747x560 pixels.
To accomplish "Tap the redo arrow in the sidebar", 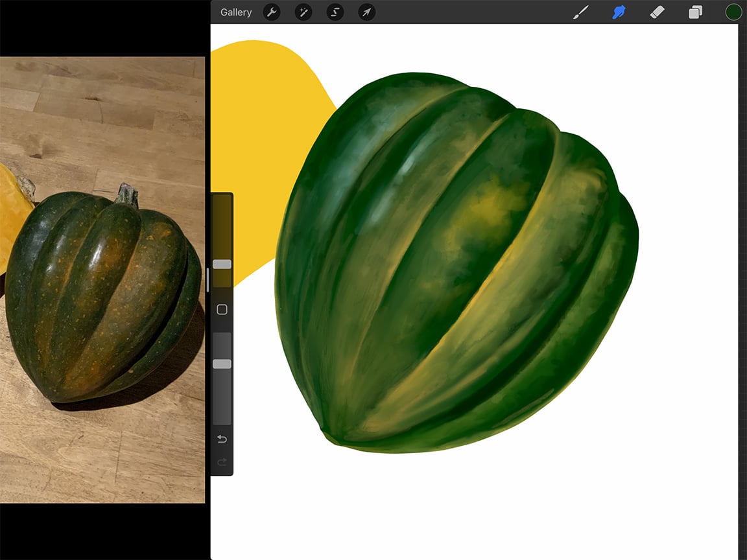I will click(222, 462).
